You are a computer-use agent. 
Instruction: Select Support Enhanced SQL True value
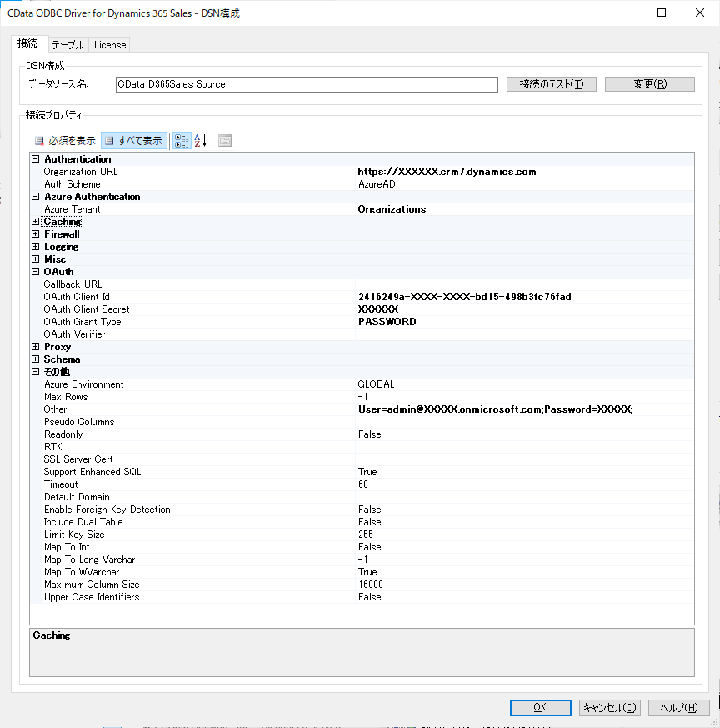point(367,472)
